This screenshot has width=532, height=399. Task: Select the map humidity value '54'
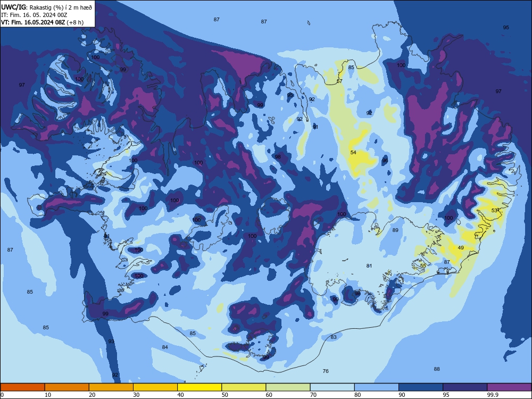(x=353, y=152)
